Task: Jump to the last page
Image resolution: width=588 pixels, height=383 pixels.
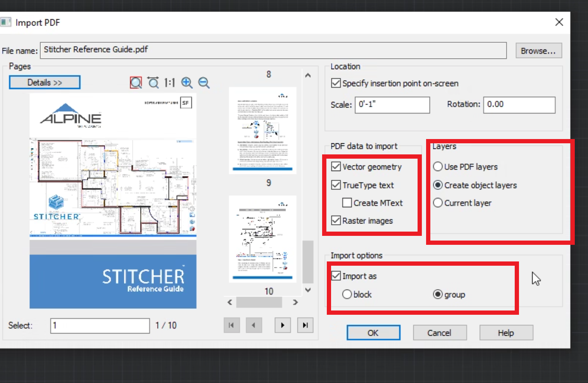Action: [305, 325]
